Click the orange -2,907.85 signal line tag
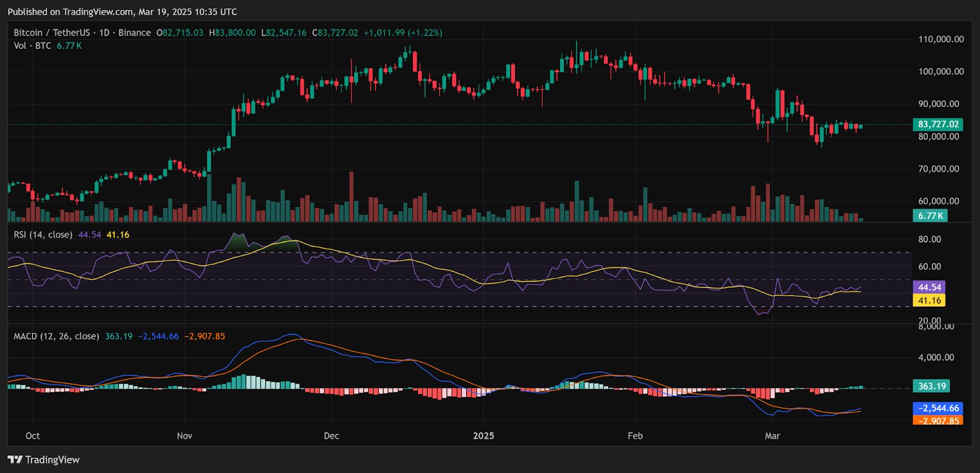This screenshot has height=473, width=980. [x=937, y=421]
